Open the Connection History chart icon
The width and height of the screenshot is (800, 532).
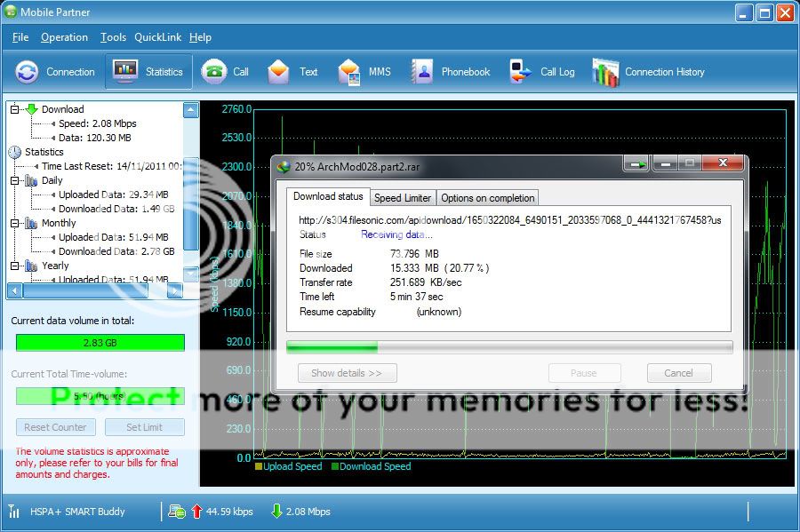605,72
